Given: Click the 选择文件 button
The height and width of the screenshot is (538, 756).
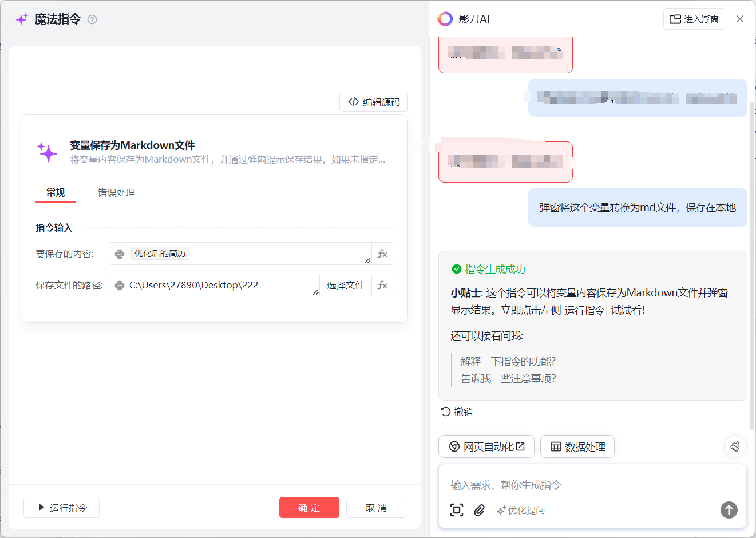Looking at the screenshot, I should [346, 285].
